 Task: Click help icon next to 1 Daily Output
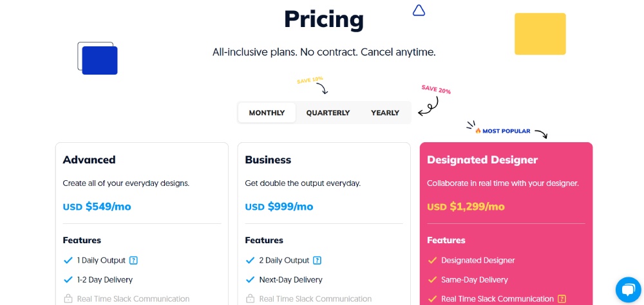(133, 260)
